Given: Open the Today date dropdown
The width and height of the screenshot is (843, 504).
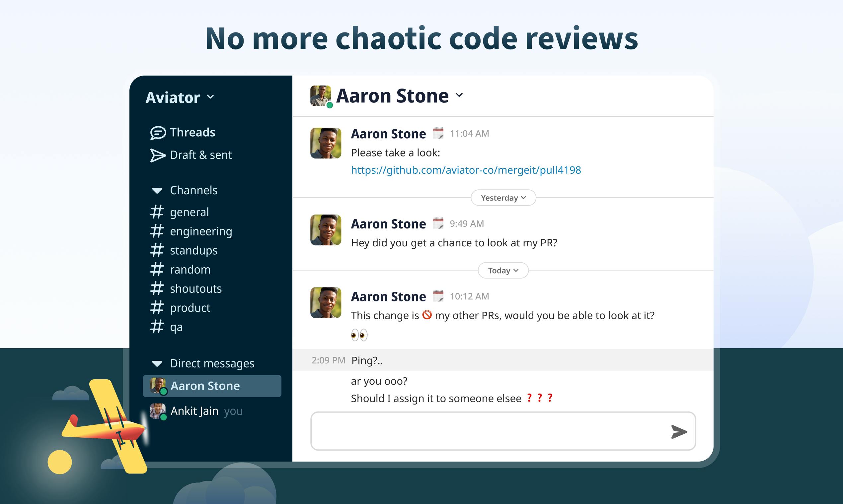Looking at the screenshot, I should 503,270.
